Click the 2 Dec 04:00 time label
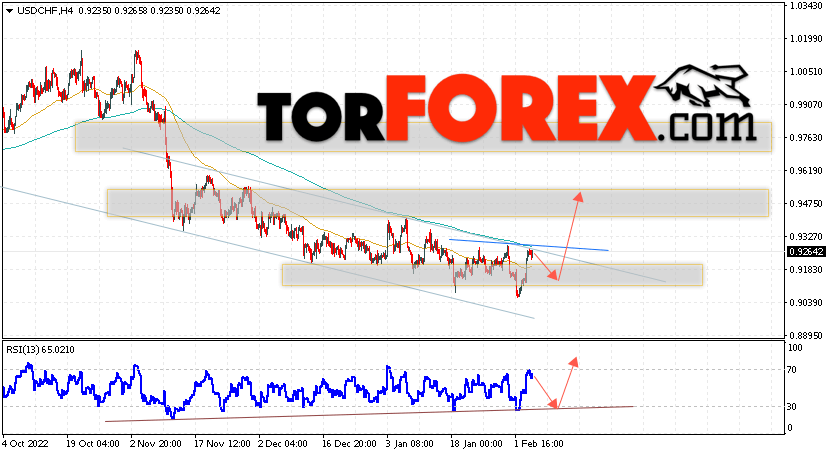 coord(283,443)
